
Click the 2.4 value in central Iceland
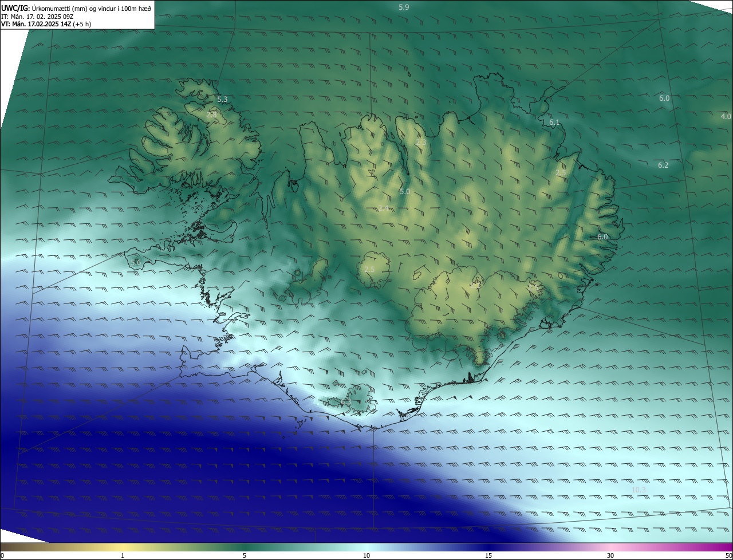383,208
